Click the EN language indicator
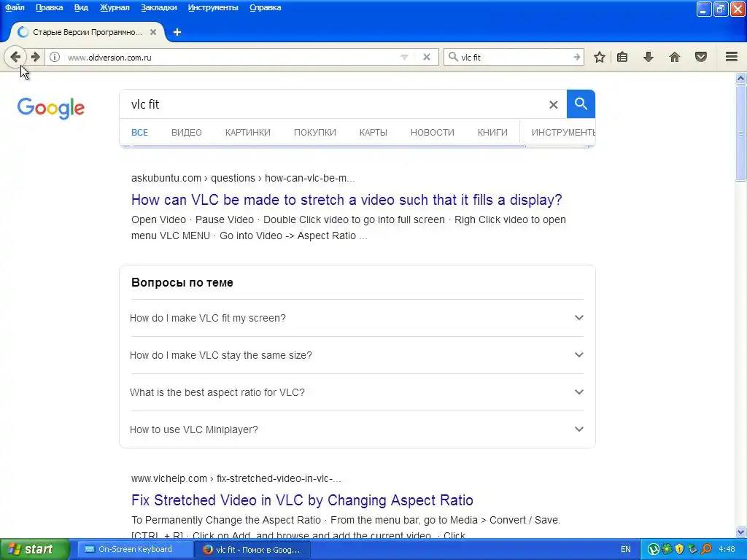This screenshot has width=747, height=560. click(x=625, y=550)
